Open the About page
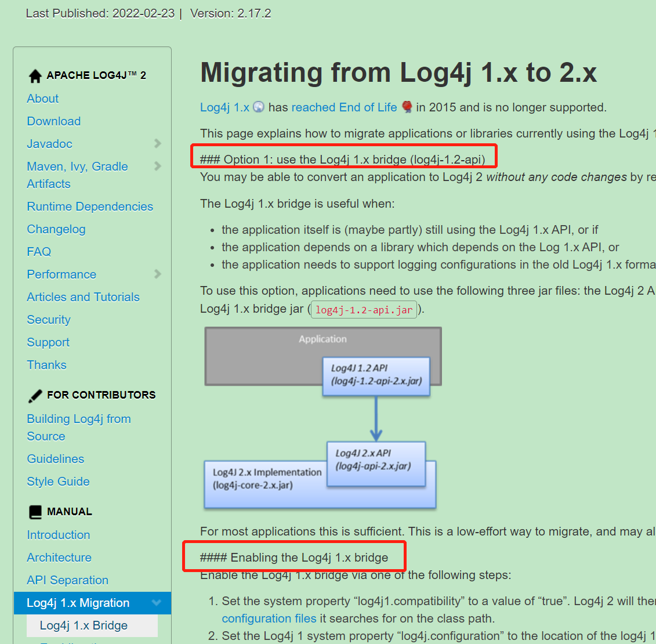Screen dimensions: 656x644 [43, 98]
